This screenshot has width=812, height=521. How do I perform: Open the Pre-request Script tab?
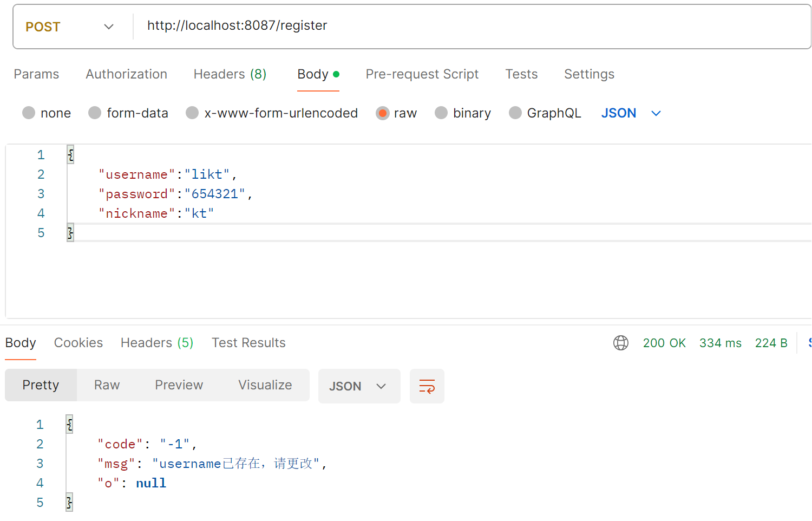click(422, 74)
